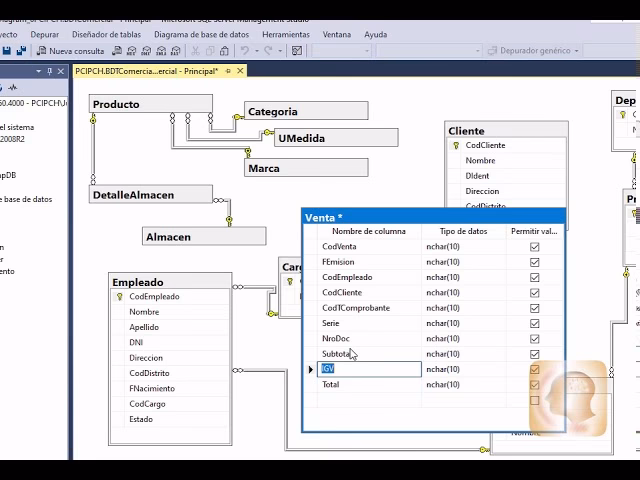The width and height of the screenshot is (640, 480).
Task: Toggle allow nulls for NroDoc
Action: (534, 339)
